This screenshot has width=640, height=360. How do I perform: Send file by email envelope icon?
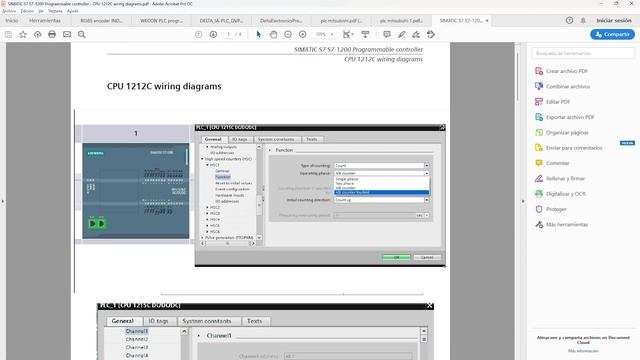pos(67,34)
